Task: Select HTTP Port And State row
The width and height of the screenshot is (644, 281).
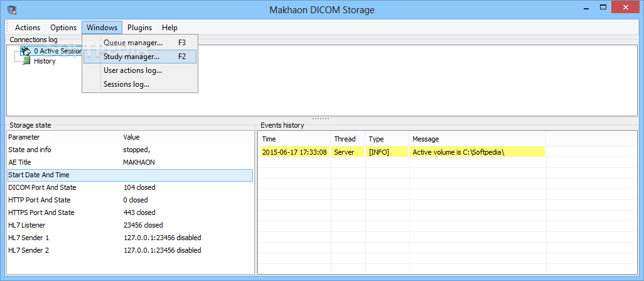Action: (x=130, y=200)
